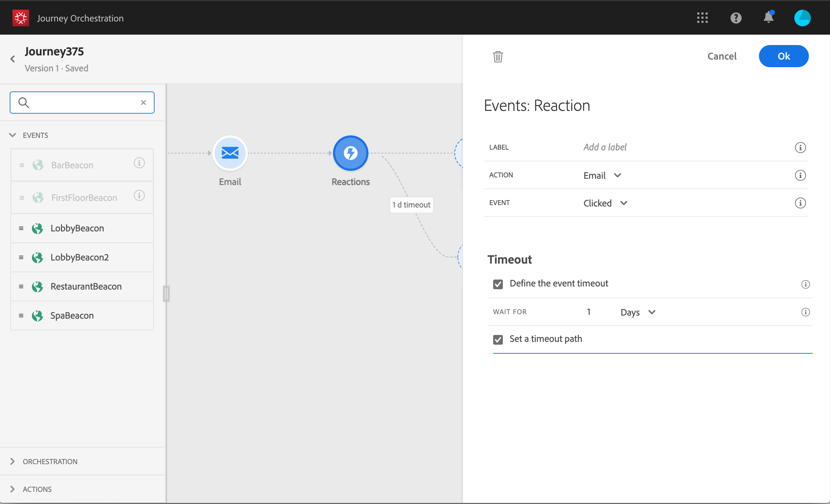Uncheck Set a timeout path

tap(498, 339)
